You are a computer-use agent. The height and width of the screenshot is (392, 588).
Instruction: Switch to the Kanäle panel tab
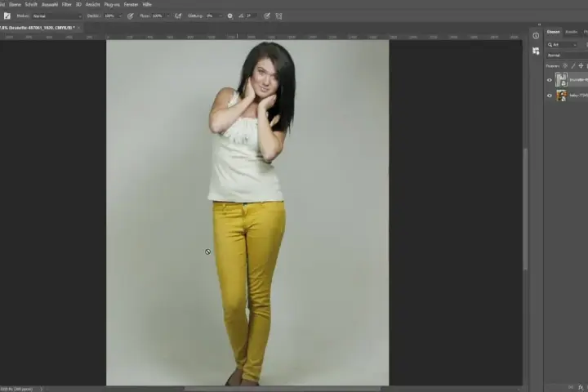pos(571,32)
